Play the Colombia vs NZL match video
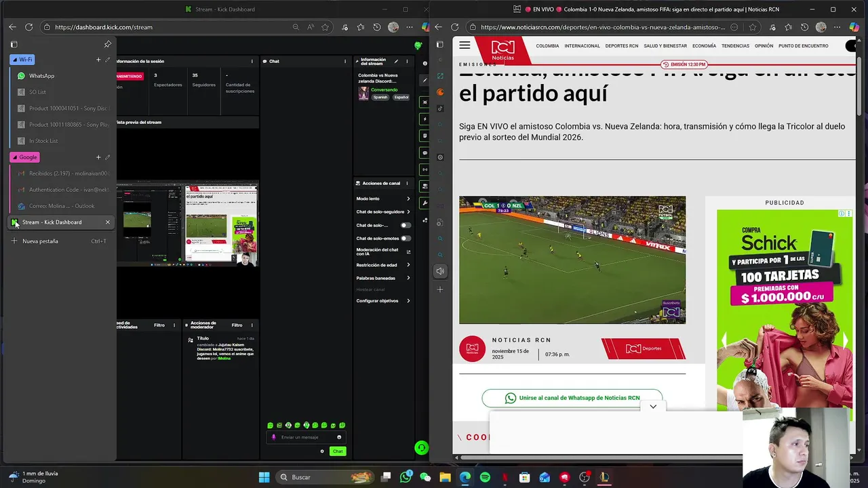Viewport: 868px width, 488px height. (x=572, y=260)
